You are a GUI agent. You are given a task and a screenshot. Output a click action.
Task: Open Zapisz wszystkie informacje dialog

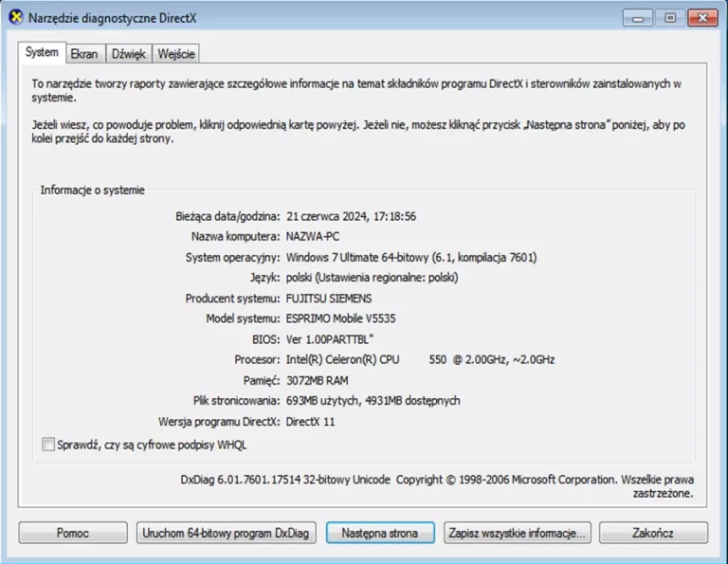coord(518,533)
